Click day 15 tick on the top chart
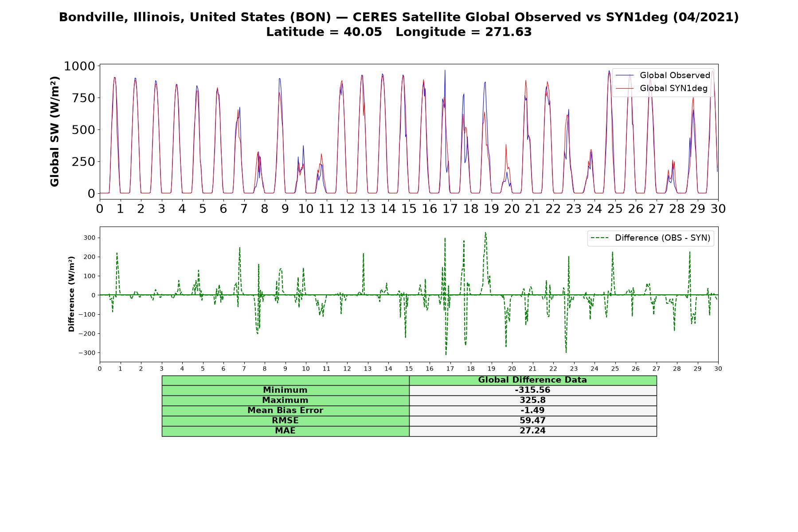The width and height of the screenshot is (798, 532). click(x=409, y=208)
